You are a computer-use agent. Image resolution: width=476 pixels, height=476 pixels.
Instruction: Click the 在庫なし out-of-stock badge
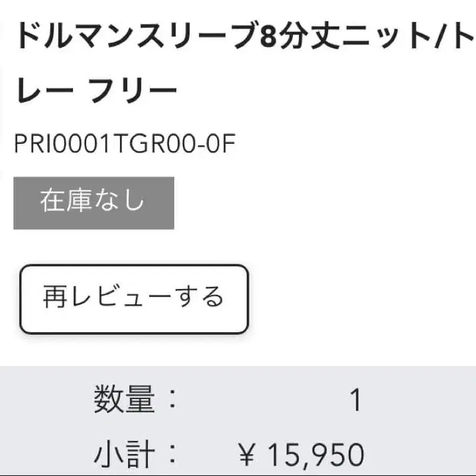[x=93, y=202]
